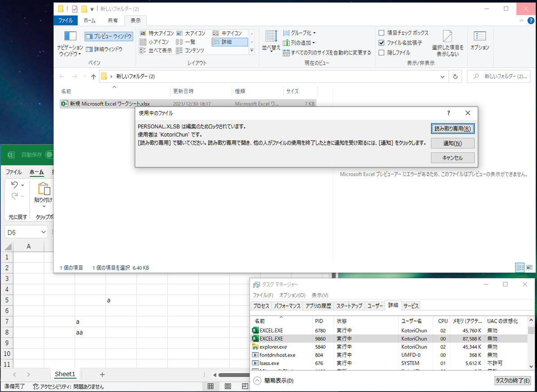The width and height of the screenshot is (537, 392).
Task: Open Task Manager ファイル(F) menu
Action: coord(263,295)
